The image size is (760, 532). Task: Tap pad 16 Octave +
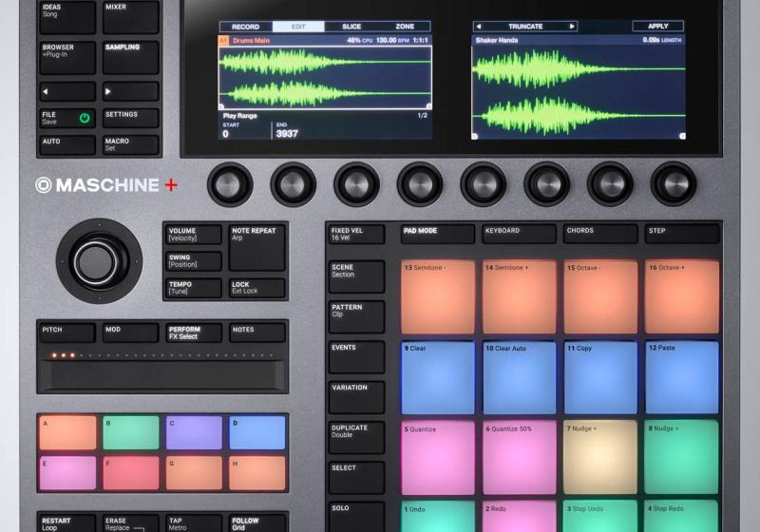(682, 297)
